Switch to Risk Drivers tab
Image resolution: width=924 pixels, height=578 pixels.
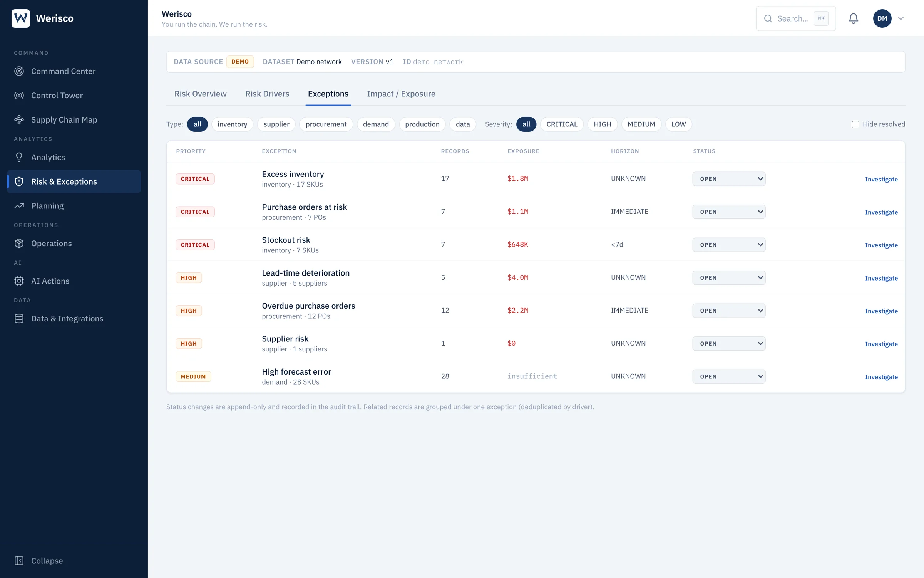pos(267,94)
